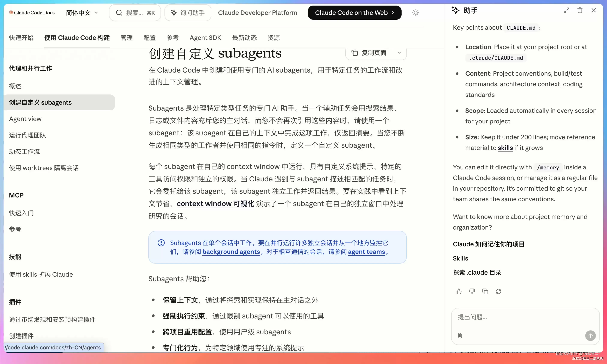Click the arrow in Claude Code on the Web
Viewport: 607px width, 364px height.
pyautogui.click(x=393, y=13)
